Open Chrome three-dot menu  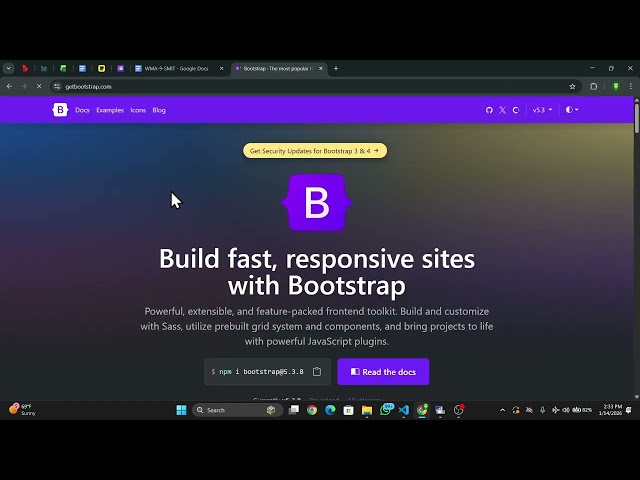[631, 87]
